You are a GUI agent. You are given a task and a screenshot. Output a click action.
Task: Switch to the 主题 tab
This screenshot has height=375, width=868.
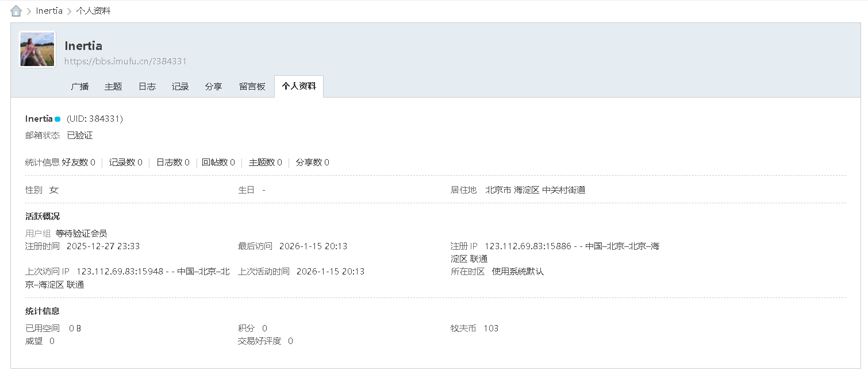(113, 86)
